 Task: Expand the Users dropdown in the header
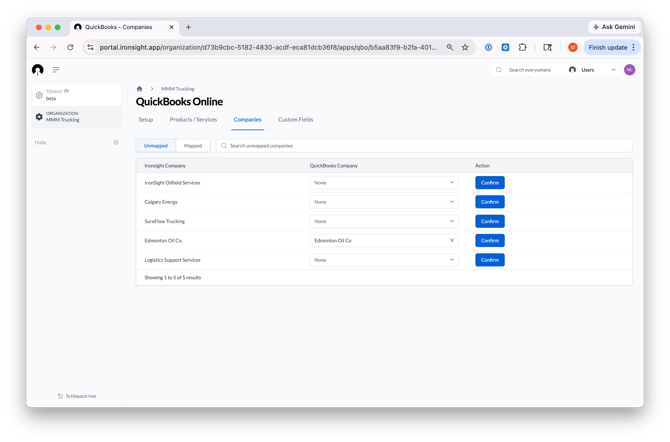pos(592,70)
